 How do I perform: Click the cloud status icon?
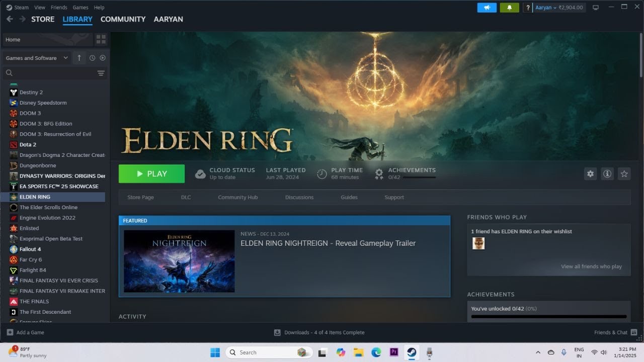200,173
